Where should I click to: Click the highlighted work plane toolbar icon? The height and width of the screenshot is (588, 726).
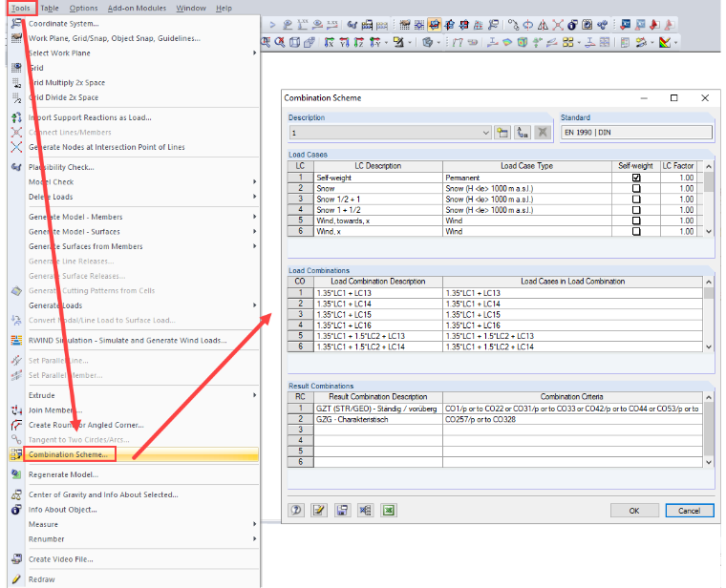click(435, 25)
